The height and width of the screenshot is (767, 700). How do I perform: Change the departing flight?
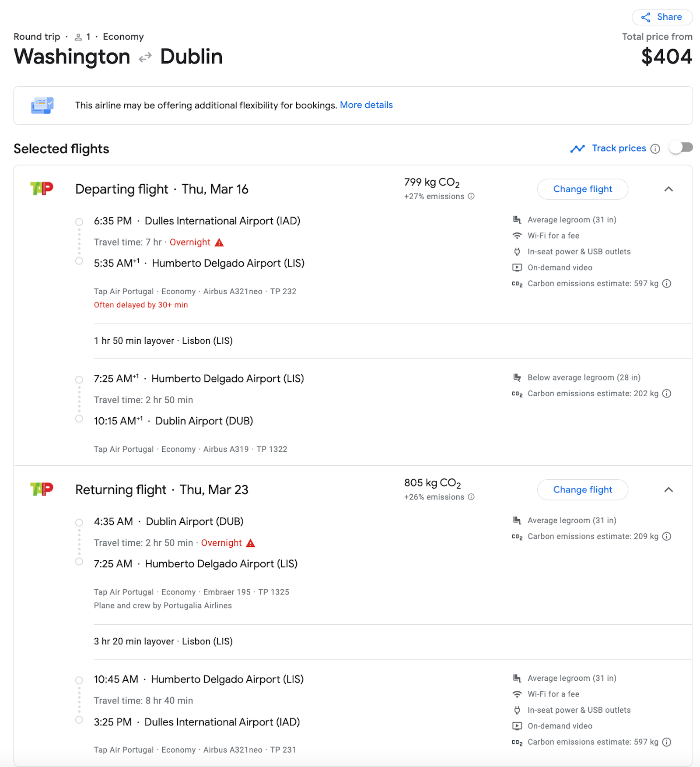point(582,189)
